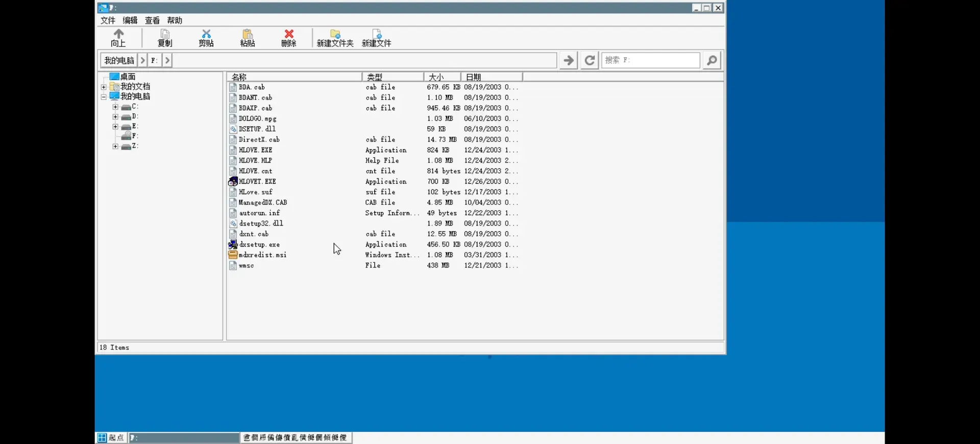
Task: Open the 编辑 (Edit) menu
Action: (x=130, y=20)
